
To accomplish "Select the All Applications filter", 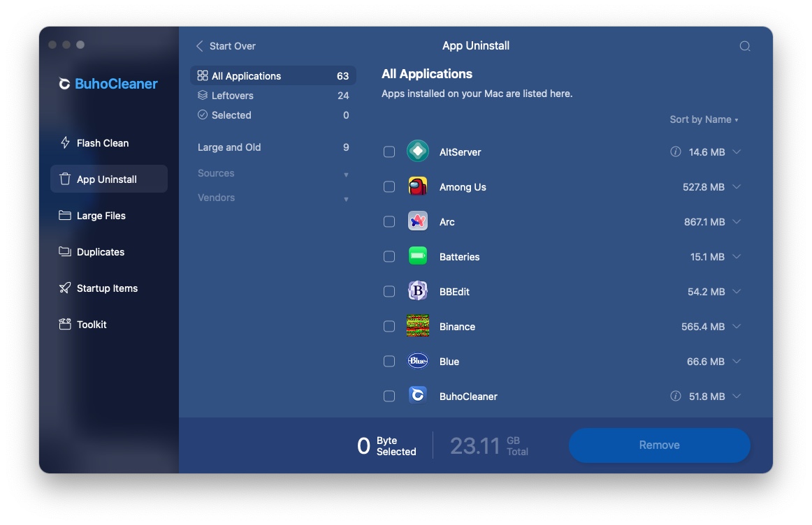I will 273,75.
